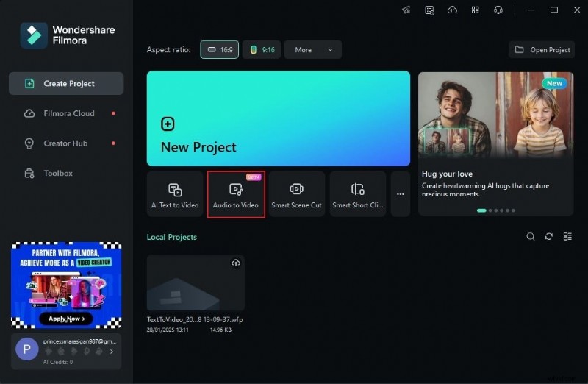Launch the Audio to Video tool

click(236, 194)
